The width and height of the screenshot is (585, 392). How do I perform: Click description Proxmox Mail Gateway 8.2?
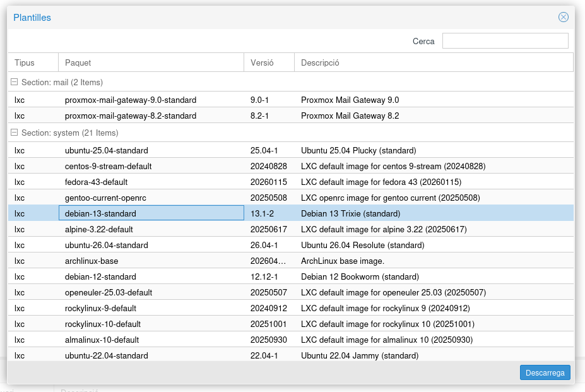(350, 116)
